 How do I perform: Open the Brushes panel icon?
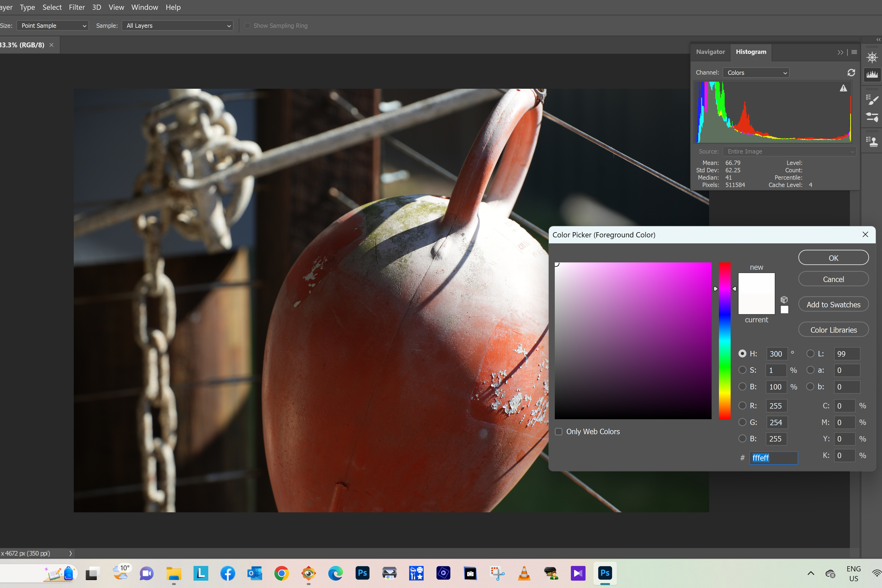[x=872, y=117]
